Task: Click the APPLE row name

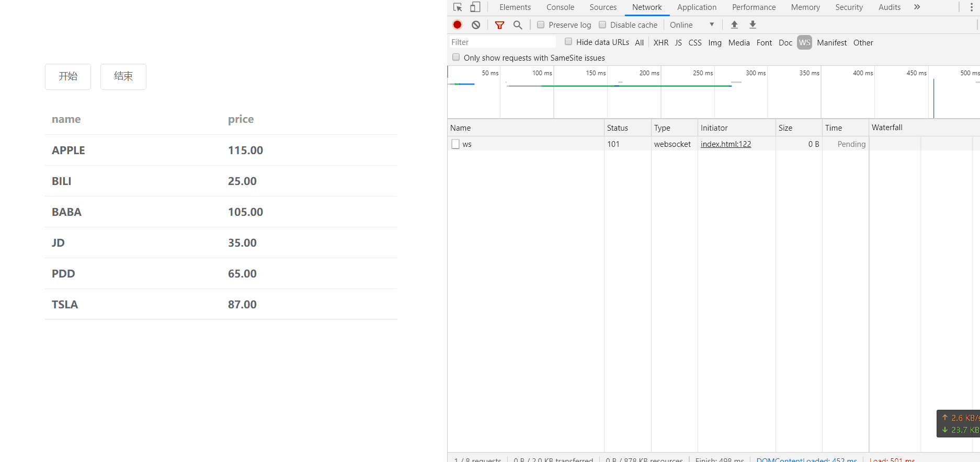Action: click(x=69, y=151)
